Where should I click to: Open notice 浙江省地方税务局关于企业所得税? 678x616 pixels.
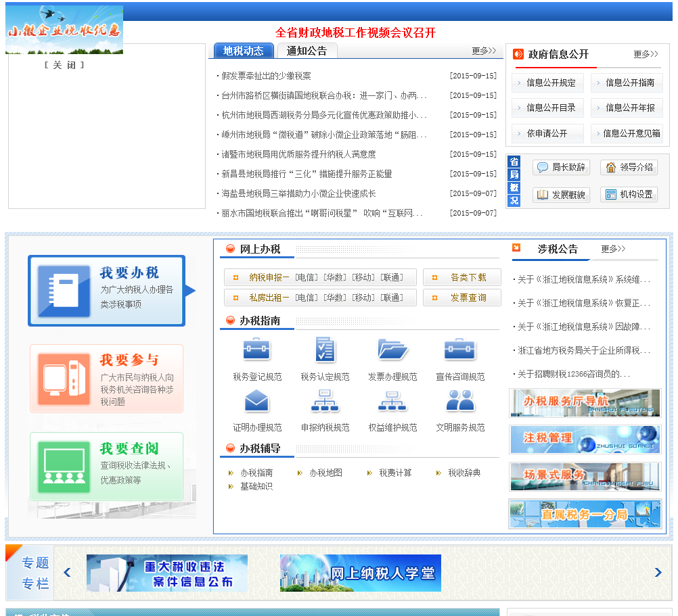click(x=584, y=350)
